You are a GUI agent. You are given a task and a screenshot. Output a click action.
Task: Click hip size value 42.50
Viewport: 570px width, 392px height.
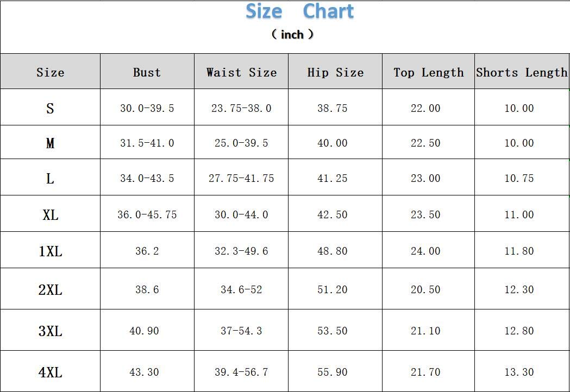click(332, 214)
